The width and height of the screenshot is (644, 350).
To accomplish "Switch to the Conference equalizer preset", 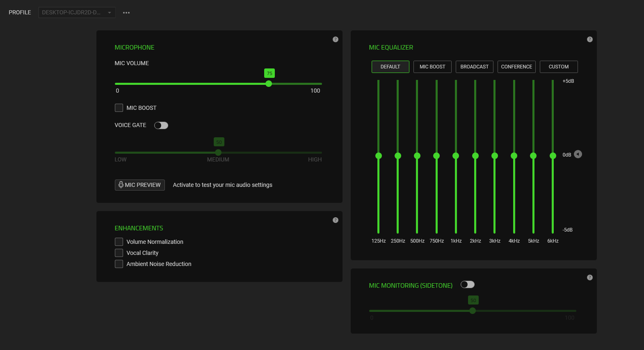I will (516, 67).
